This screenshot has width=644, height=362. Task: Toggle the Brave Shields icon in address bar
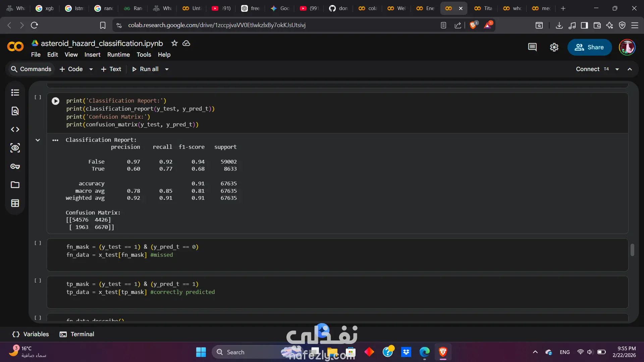coord(473,25)
